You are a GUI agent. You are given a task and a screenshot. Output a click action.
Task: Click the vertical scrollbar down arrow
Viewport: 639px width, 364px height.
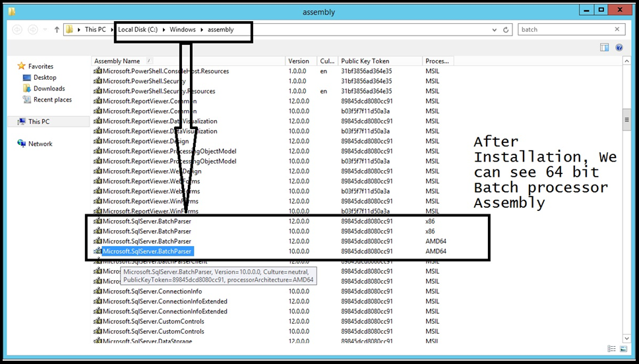point(626,338)
